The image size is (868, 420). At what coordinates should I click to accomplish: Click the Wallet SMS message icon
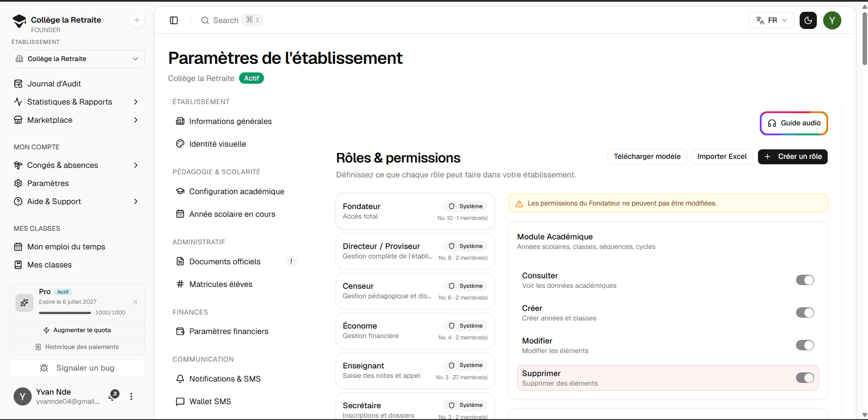tap(180, 401)
